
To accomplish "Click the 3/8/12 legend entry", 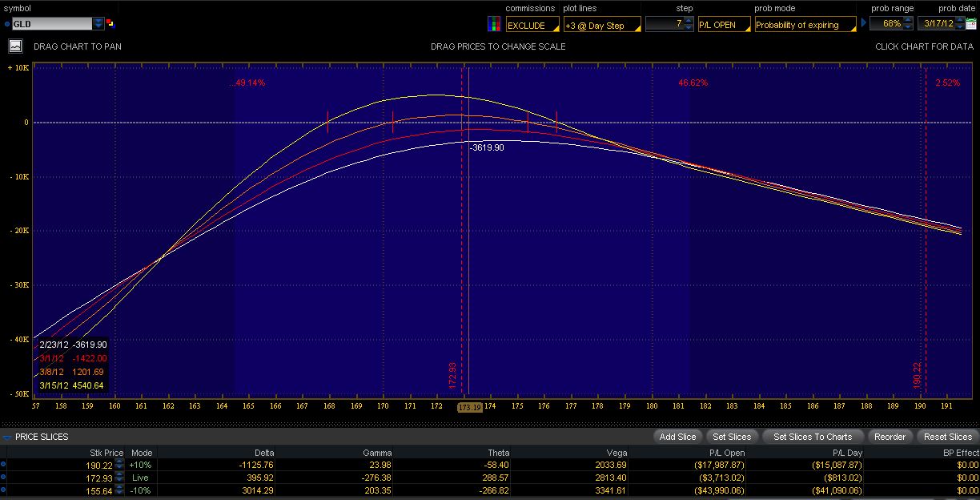I will pyautogui.click(x=73, y=372).
